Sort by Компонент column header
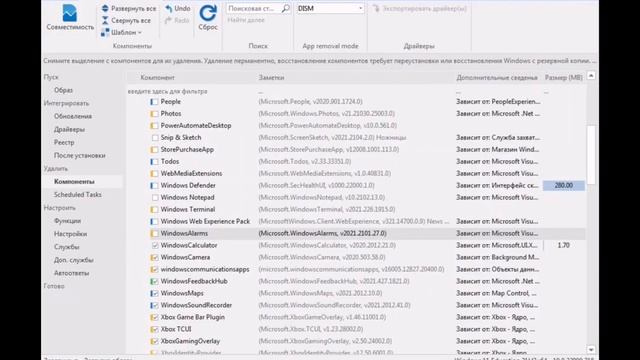The width and height of the screenshot is (640, 360). pos(158,77)
